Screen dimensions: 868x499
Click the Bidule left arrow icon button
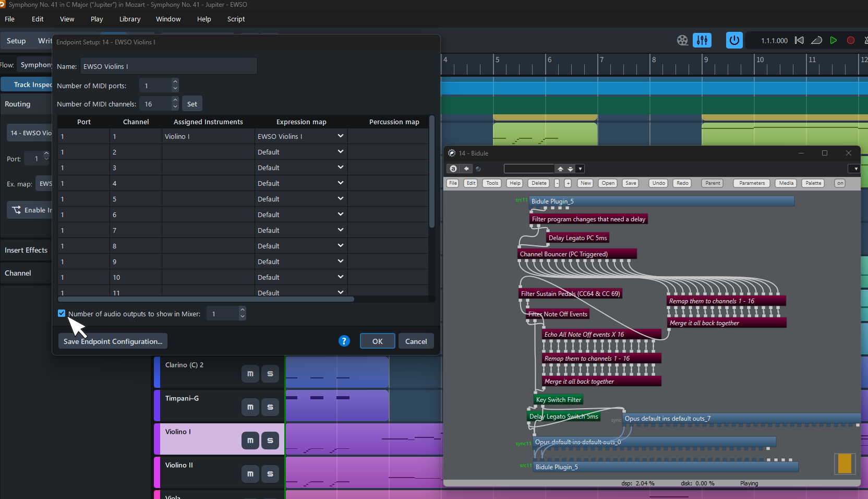pyautogui.click(x=466, y=169)
